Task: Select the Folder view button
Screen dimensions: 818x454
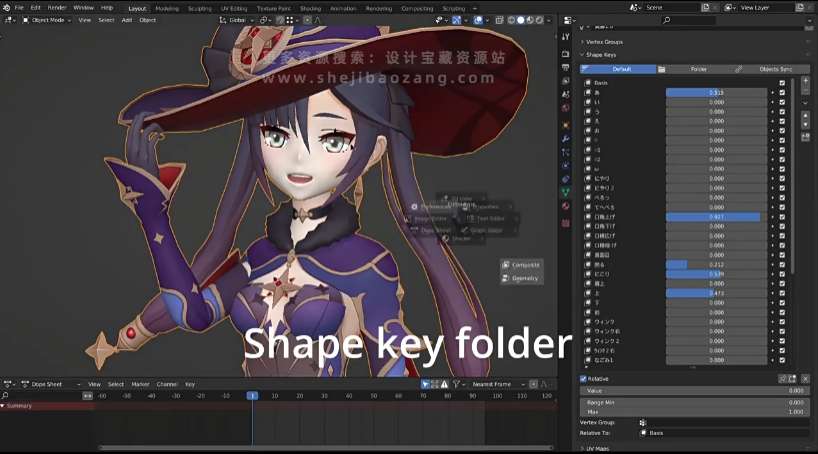Action: (x=698, y=69)
